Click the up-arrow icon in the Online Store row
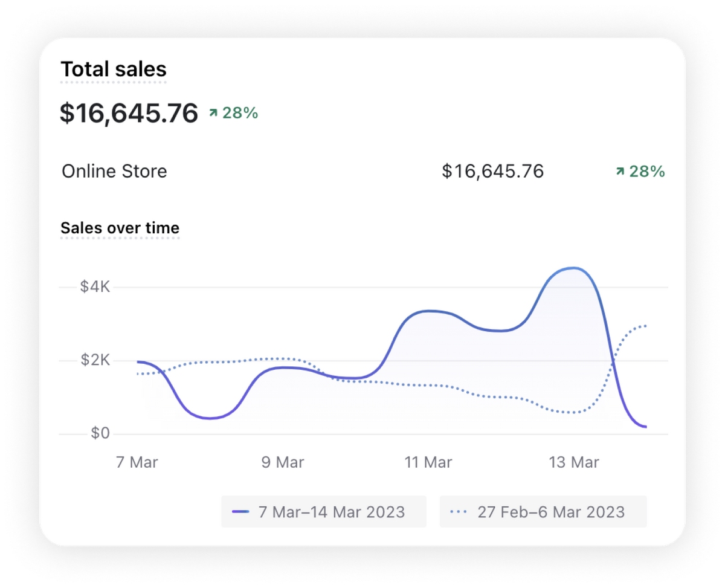This screenshot has width=725, height=588. (619, 172)
